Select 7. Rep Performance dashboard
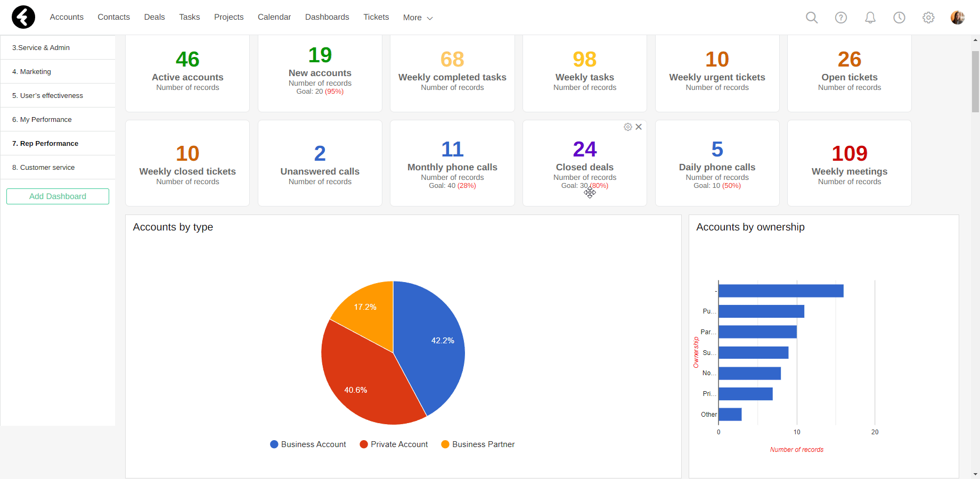 click(58, 143)
